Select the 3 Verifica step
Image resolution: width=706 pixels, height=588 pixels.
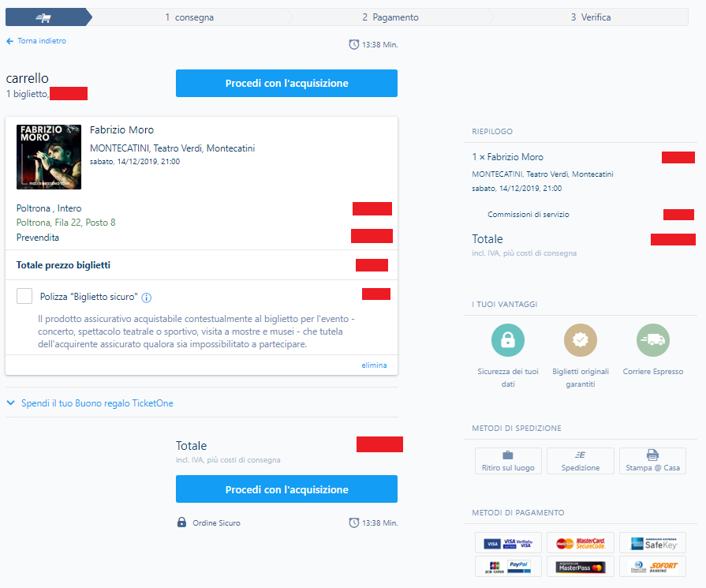pyautogui.click(x=591, y=17)
